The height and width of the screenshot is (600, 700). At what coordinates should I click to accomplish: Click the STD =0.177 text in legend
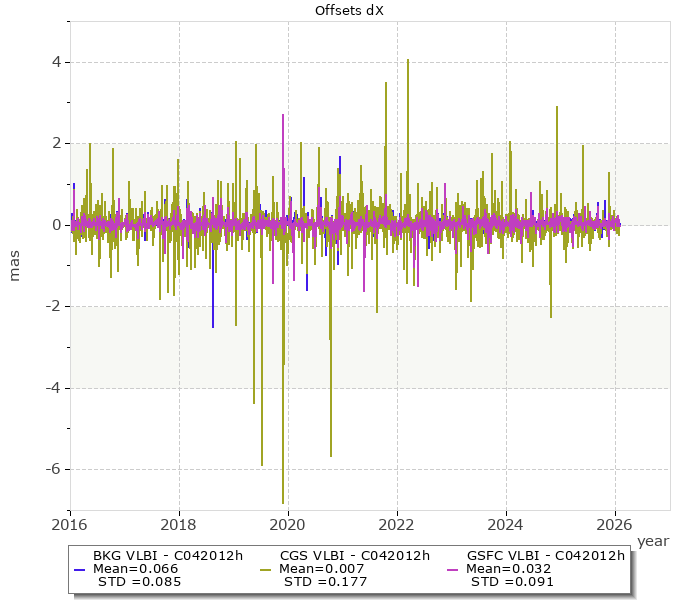tap(323, 581)
